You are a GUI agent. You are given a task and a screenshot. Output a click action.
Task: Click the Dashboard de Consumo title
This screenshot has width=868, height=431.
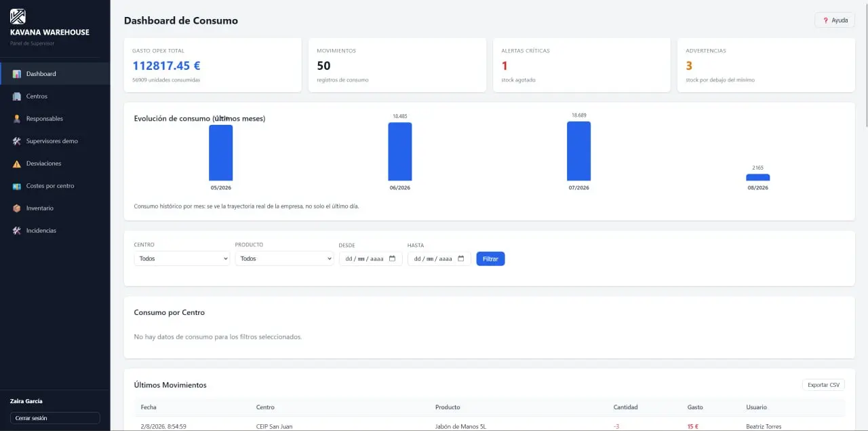point(181,20)
